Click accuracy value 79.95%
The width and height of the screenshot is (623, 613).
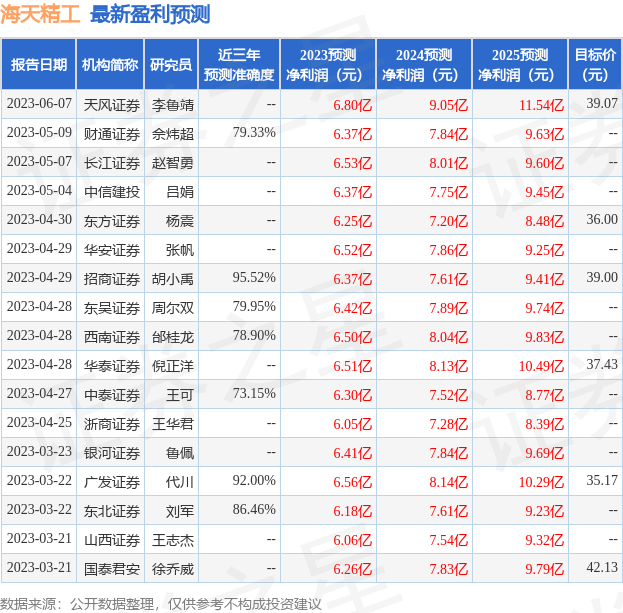pyautogui.click(x=254, y=307)
